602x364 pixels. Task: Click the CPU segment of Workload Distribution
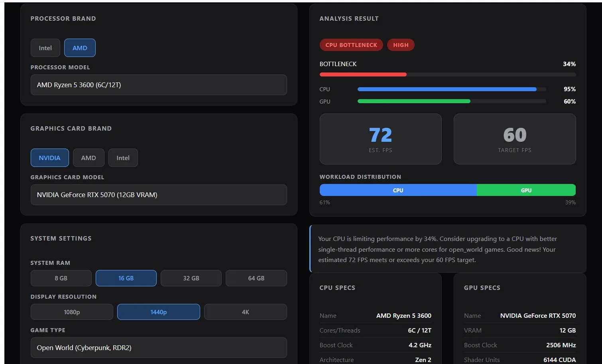click(x=398, y=190)
